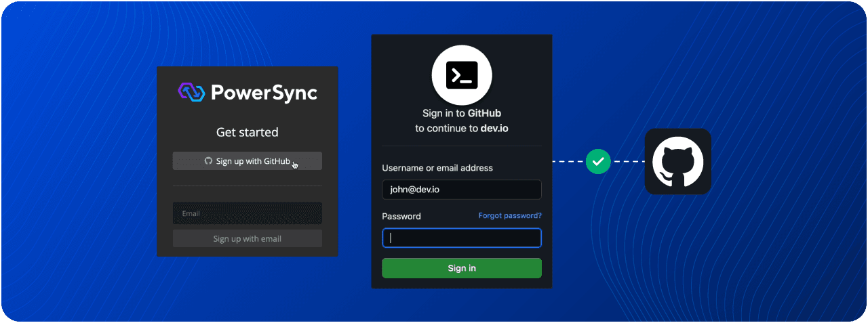This screenshot has height=323, width=868.
Task: Click the "PowerSync" wordmark text
Action: pos(264,93)
